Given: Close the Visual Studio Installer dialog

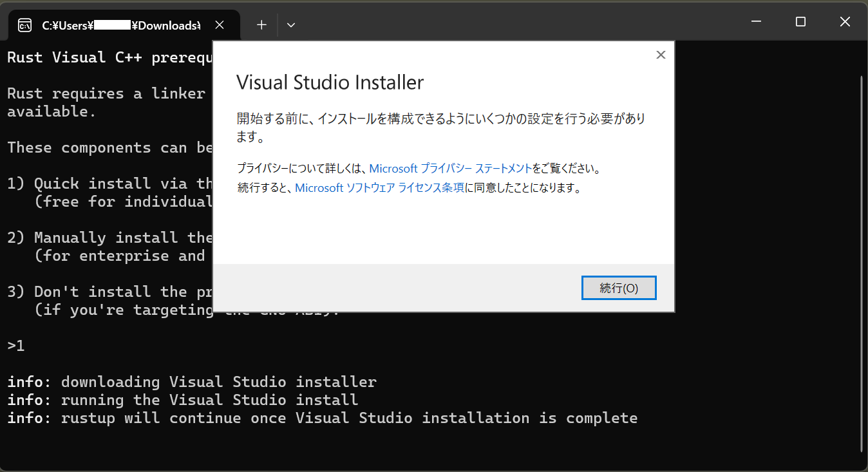Looking at the screenshot, I should click(x=661, y=55).
